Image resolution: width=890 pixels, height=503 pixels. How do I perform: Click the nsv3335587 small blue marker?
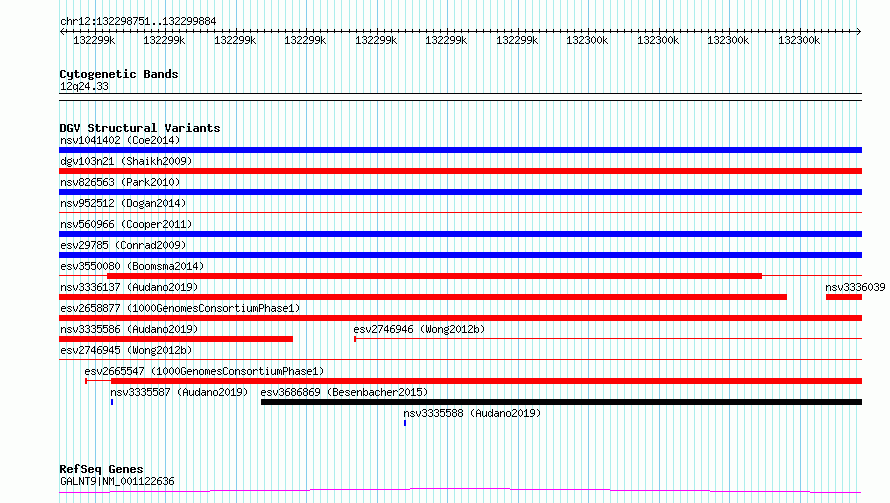(x=112, y=402)
